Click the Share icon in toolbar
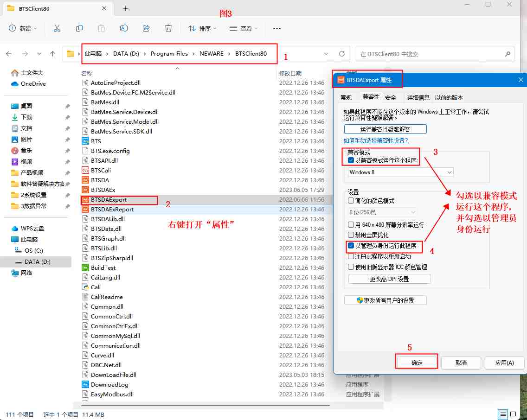Screen dimensions: 527x420 point(146,29)
